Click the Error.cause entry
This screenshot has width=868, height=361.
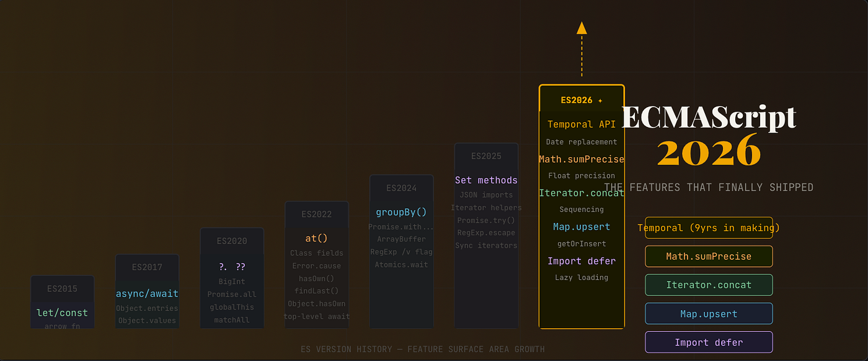pyautogui.click(x=317, y=266)
